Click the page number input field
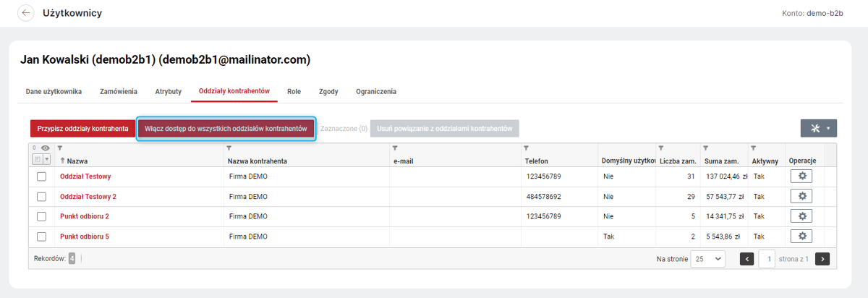 pyautogui.click(x=767, y=258)
